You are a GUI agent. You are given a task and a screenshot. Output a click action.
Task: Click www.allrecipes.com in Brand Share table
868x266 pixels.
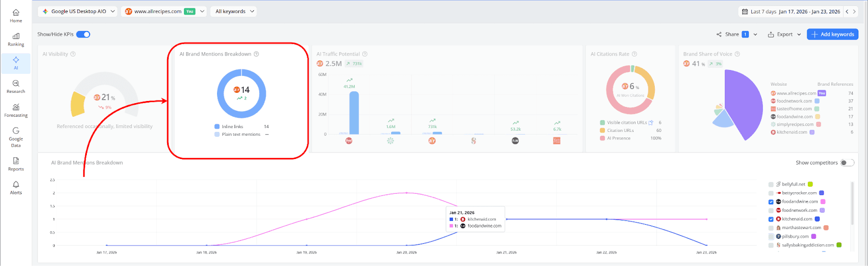[796, 93]
